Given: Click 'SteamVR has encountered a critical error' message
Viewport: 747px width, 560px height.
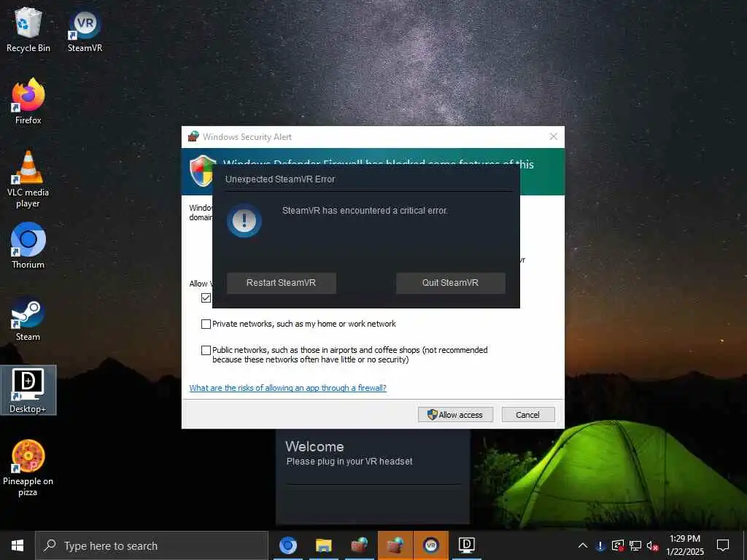Looking at the screenshot, I should click(365, 211).
